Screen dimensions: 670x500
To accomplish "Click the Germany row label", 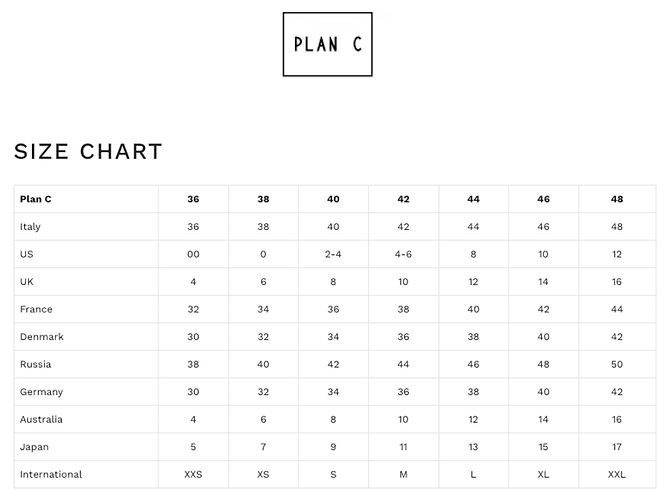I will [41, 392].
